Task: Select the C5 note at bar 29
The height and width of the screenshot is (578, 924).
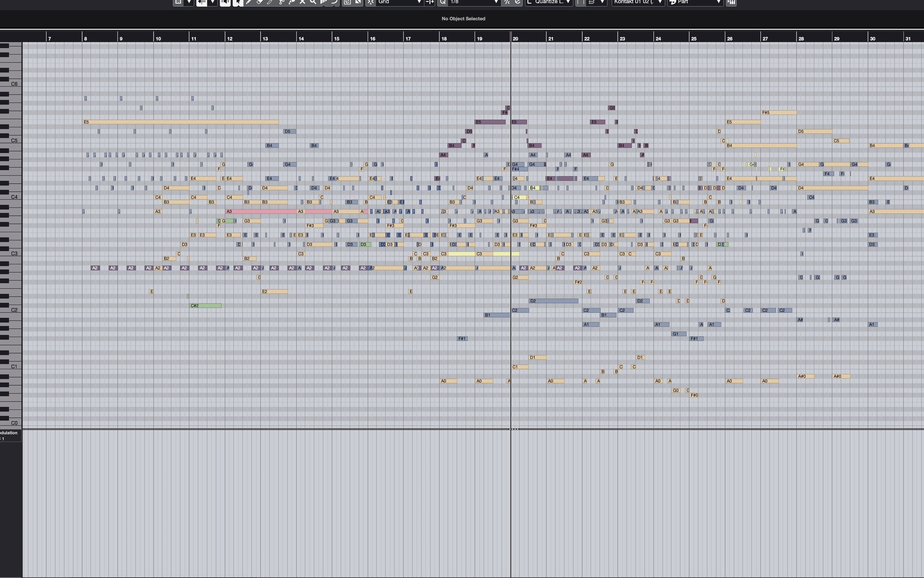Action: coord(841,141)
